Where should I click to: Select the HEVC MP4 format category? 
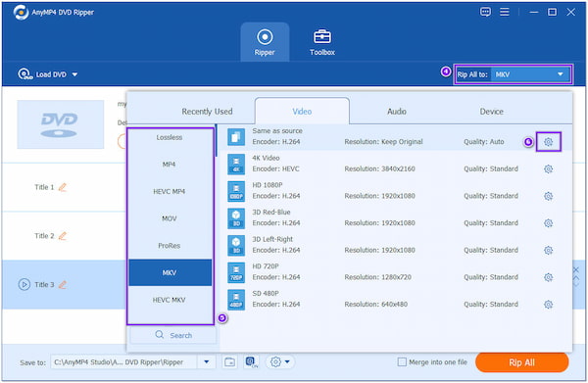coord(170,192)
